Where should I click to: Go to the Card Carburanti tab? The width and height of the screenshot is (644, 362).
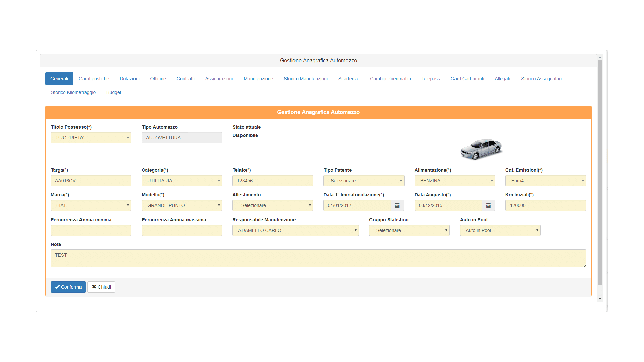tap(467, 79)
